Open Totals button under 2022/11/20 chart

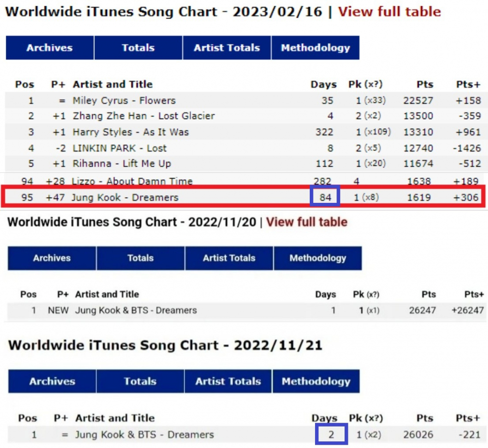tap(141, 258)
